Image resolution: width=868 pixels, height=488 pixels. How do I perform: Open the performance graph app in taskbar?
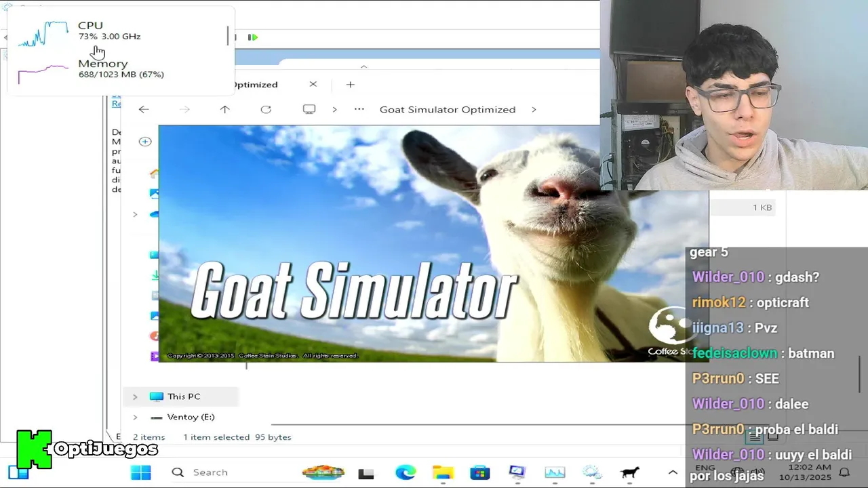click(555, 472)
